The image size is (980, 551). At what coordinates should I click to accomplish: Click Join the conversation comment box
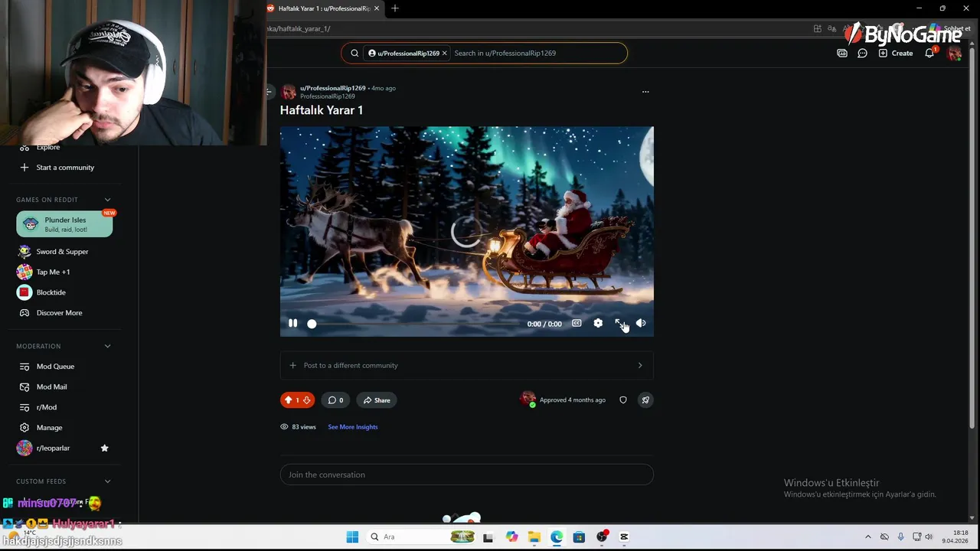coord(466,474)
